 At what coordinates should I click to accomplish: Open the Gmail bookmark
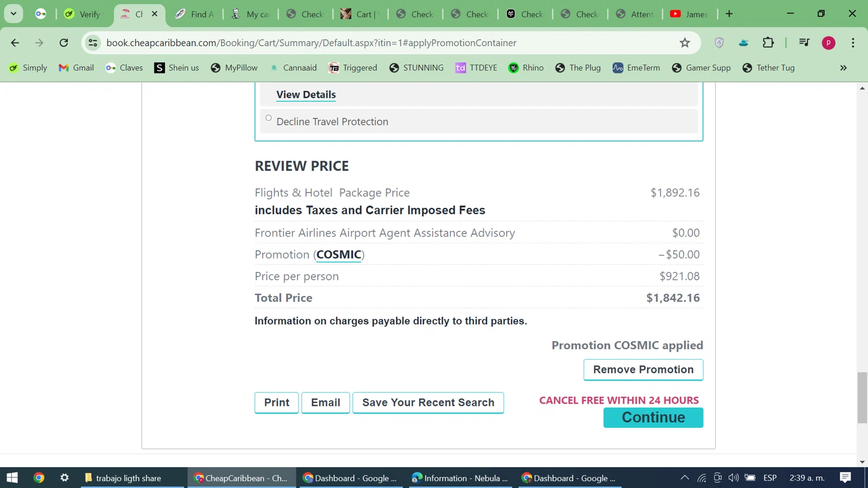(x=76, y=68)
